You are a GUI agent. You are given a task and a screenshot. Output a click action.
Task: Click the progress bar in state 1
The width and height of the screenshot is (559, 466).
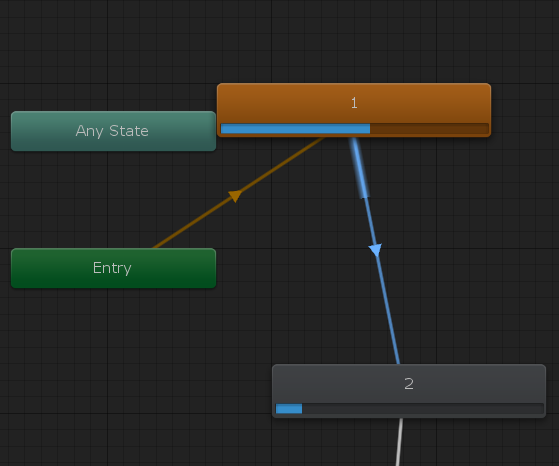[x=354, y=129]
